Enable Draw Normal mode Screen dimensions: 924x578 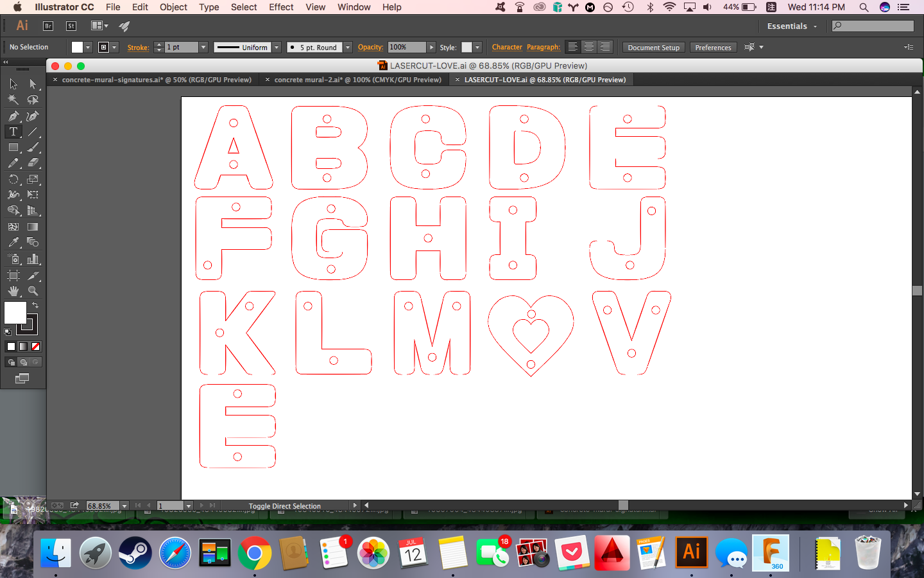(x=11, y=362)
